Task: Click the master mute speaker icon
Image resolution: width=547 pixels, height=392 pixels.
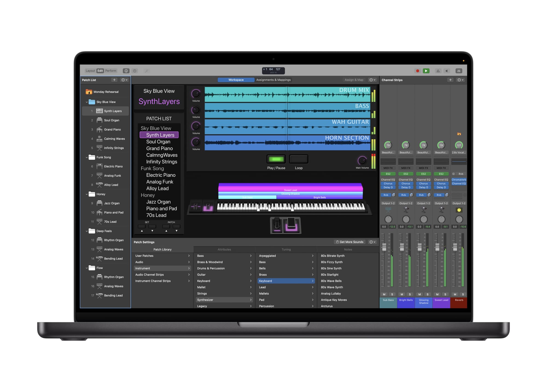Action: [447, 71]
